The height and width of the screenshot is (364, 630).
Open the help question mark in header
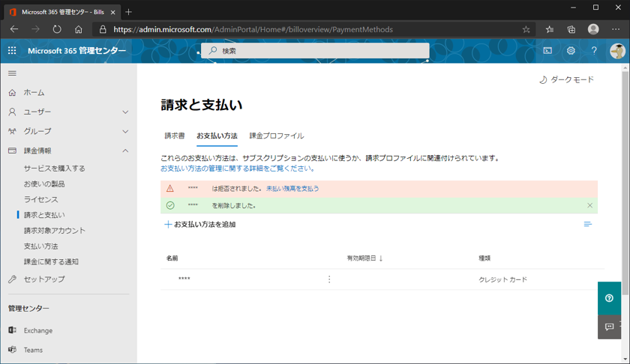click(x=594, y=51)
